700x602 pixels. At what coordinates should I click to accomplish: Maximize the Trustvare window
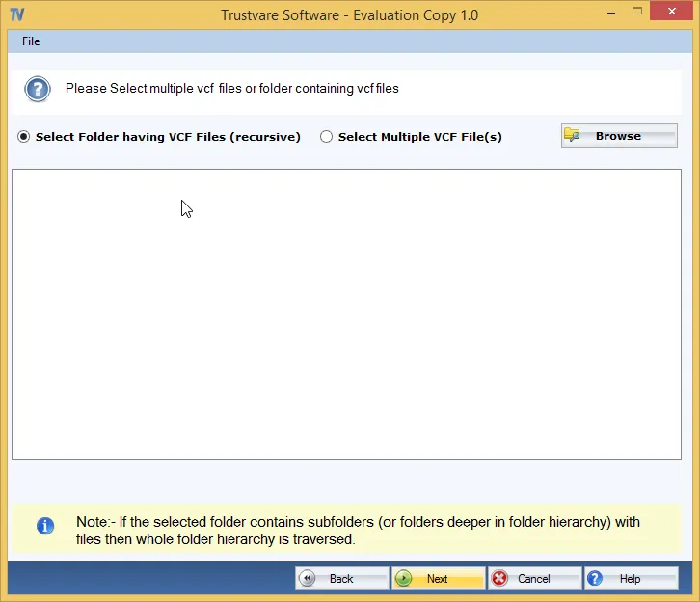point(637,12)
